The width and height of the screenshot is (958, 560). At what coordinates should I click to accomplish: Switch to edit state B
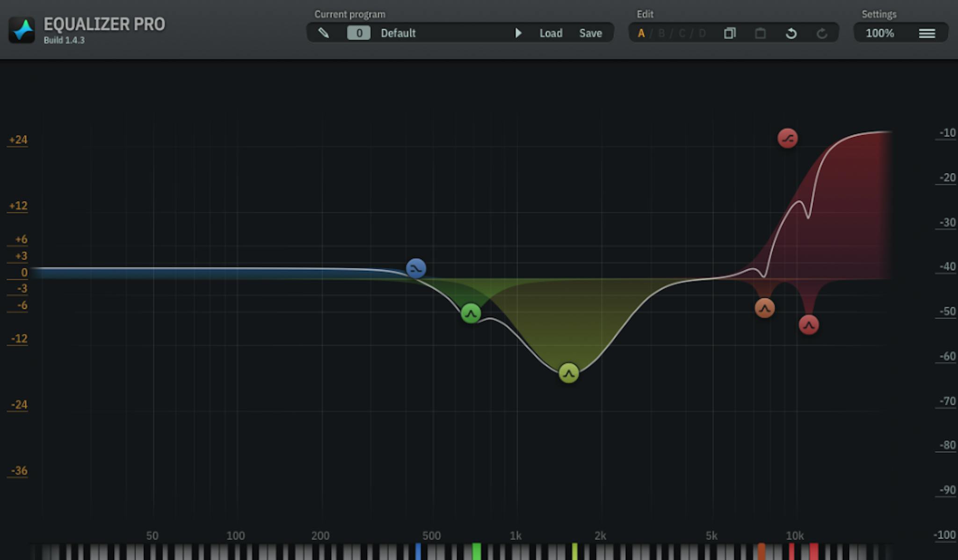[x=661, y=33]
